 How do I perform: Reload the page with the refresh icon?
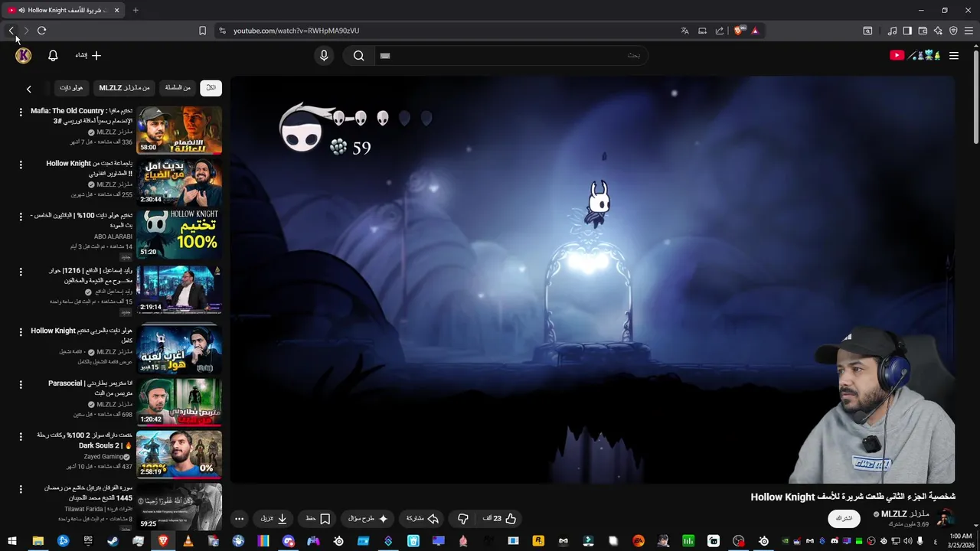click(x=41, y=31)
